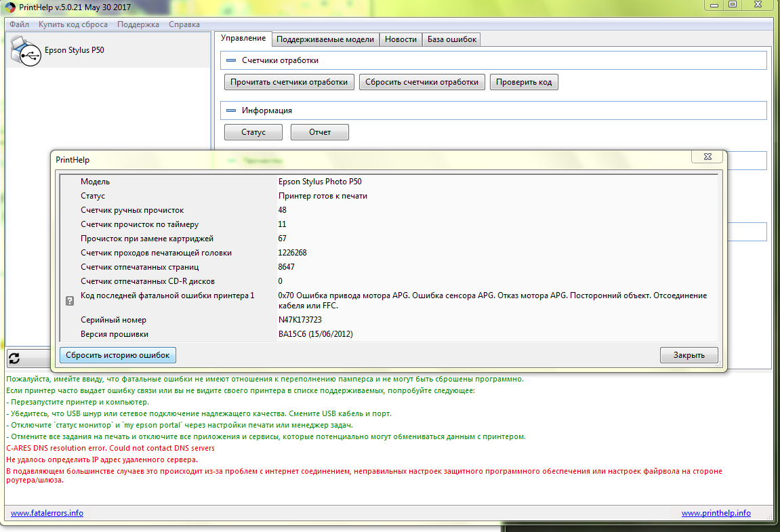Click the refresh printers icon

pos(14,358)
